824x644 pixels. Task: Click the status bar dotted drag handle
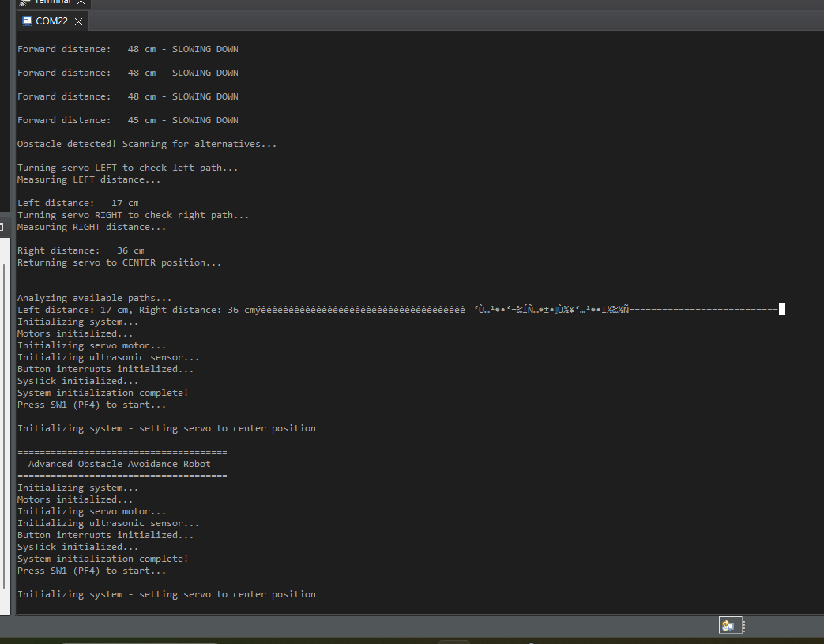pyautogui.click(x=743, y=625)
